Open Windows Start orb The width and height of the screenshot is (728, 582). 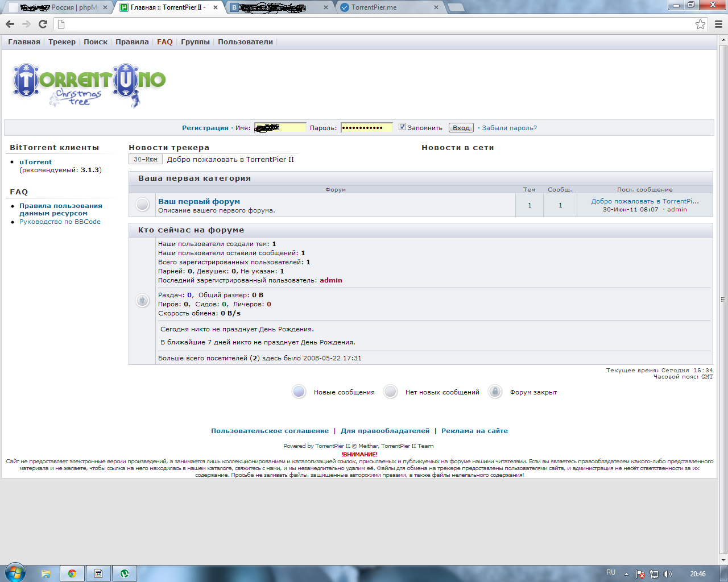[x=15, y=572]
